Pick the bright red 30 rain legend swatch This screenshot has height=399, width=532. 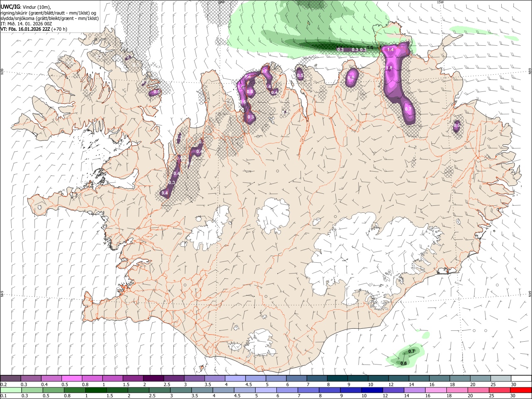521,390
